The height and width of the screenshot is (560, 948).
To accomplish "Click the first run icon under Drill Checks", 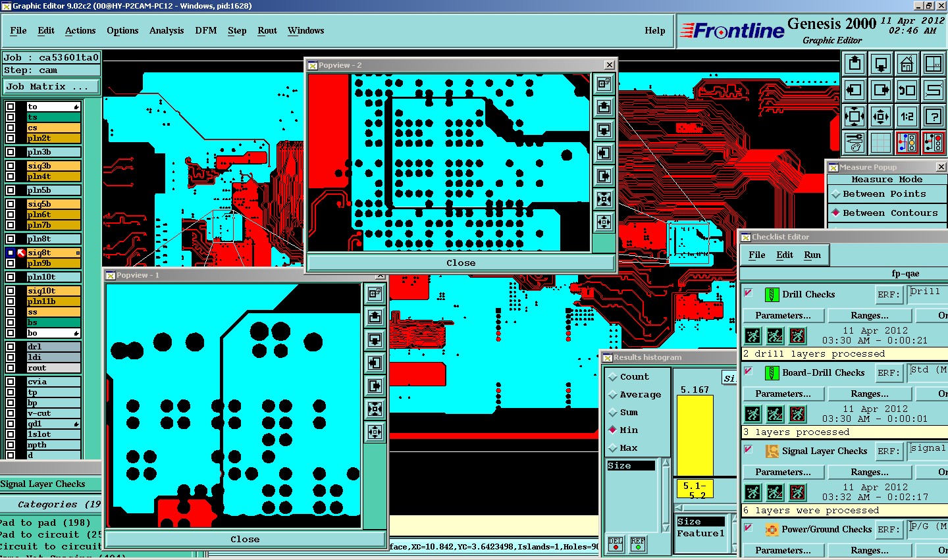I will point(752,336).
